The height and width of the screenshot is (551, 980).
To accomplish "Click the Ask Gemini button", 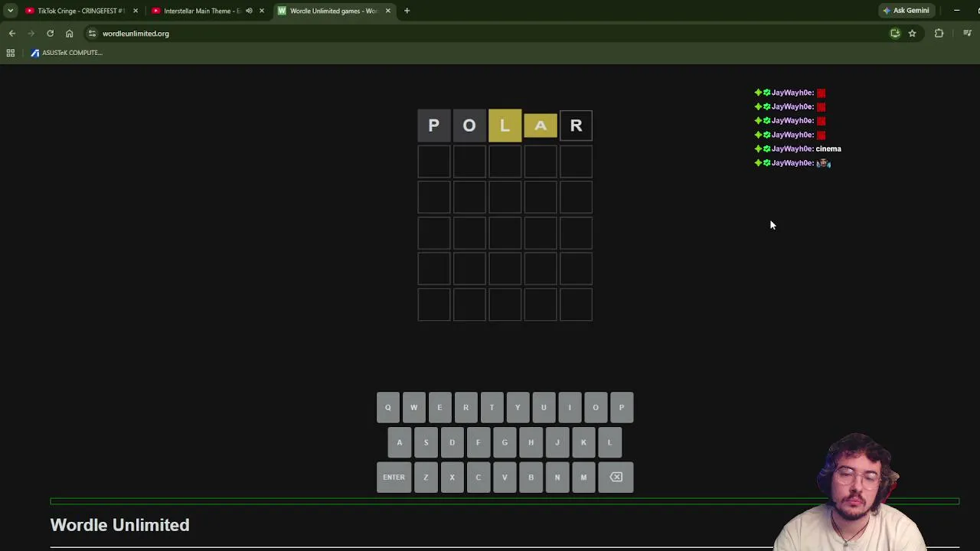I will [906, 11].
